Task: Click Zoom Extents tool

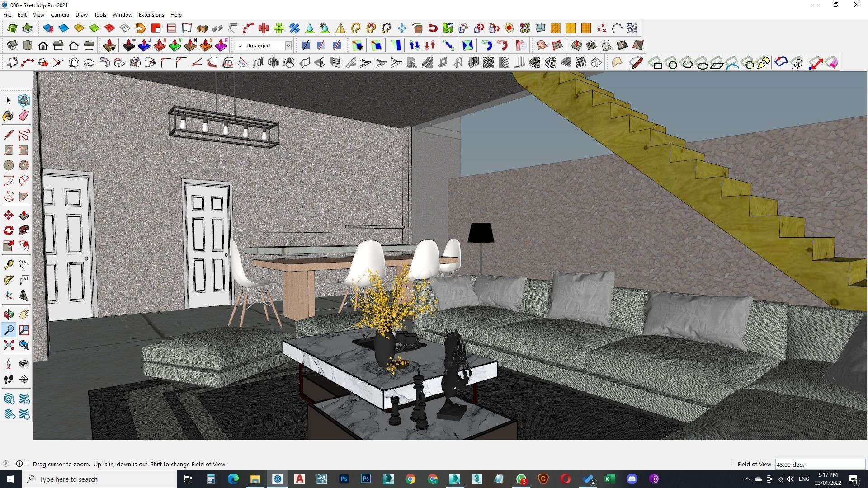Action: coord(9,345)
